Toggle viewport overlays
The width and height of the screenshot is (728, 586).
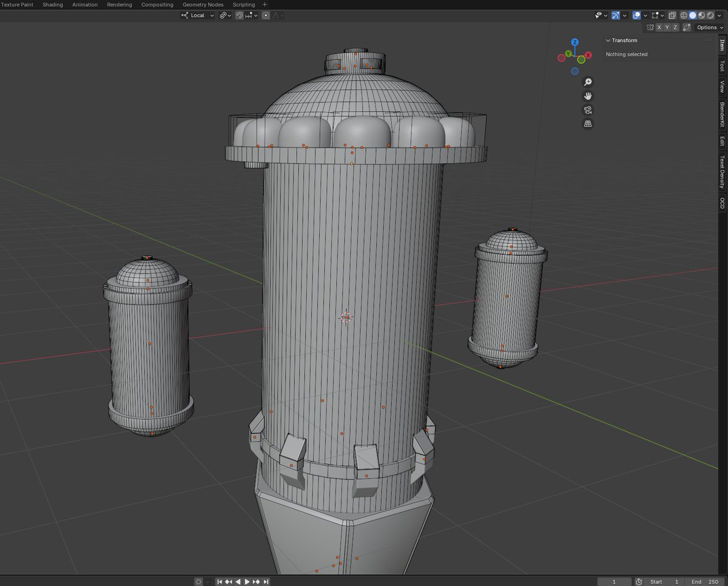pyautogui.click(x=636, y=15)
